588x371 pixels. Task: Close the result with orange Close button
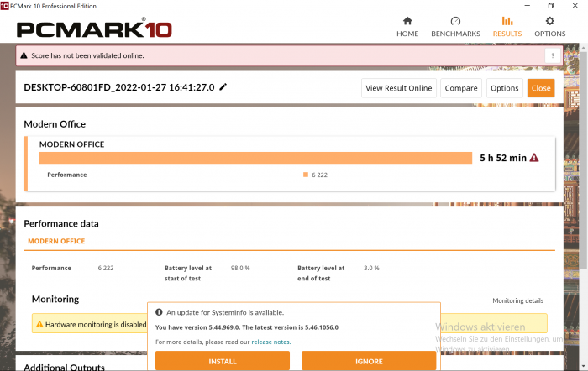541,88
